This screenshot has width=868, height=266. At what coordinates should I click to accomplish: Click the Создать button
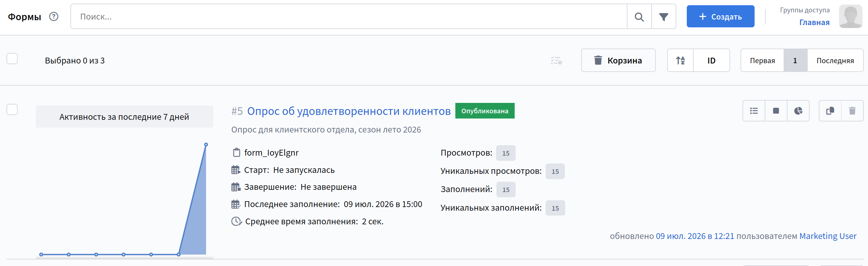pos(720,16)
